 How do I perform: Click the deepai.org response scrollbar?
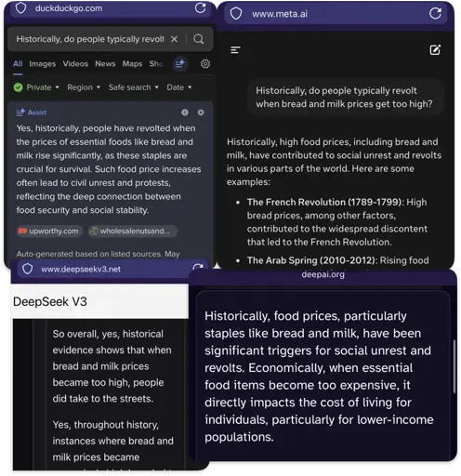tap(454, 366)
